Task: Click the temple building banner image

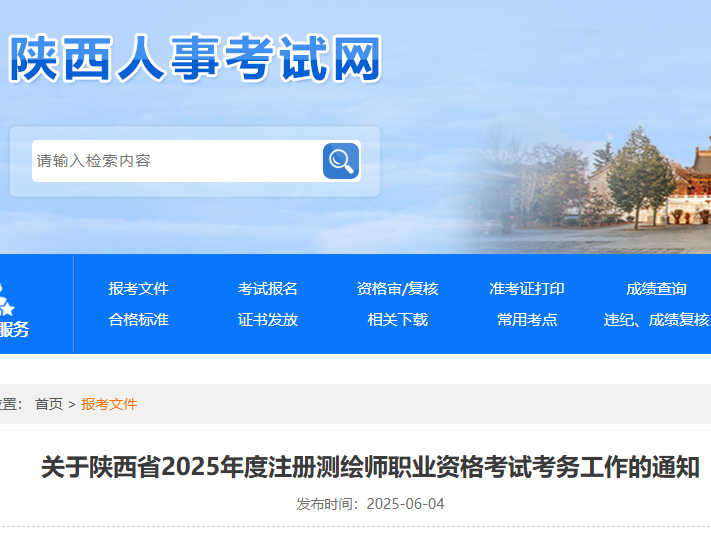Action: (x=640, y=185)
